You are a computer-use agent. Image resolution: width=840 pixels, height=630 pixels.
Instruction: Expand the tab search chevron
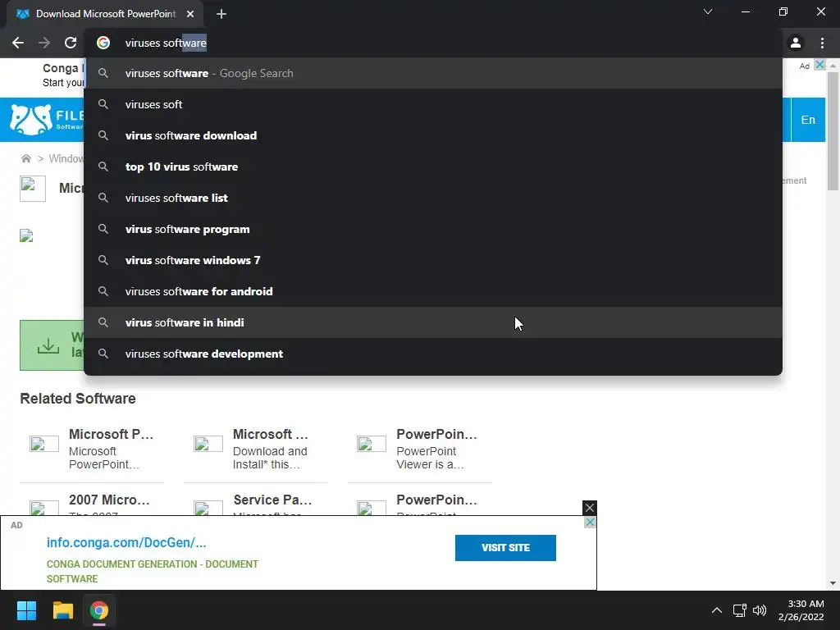708,11
